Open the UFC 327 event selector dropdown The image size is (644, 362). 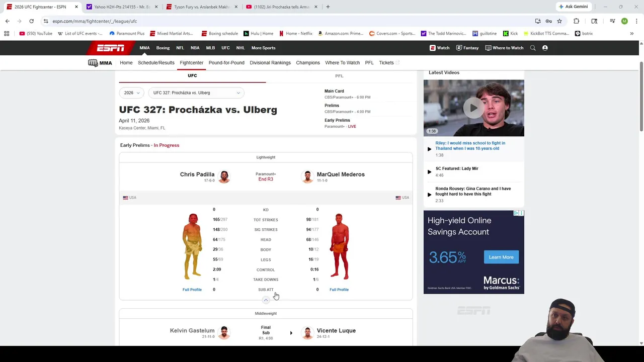pos(196,93)
